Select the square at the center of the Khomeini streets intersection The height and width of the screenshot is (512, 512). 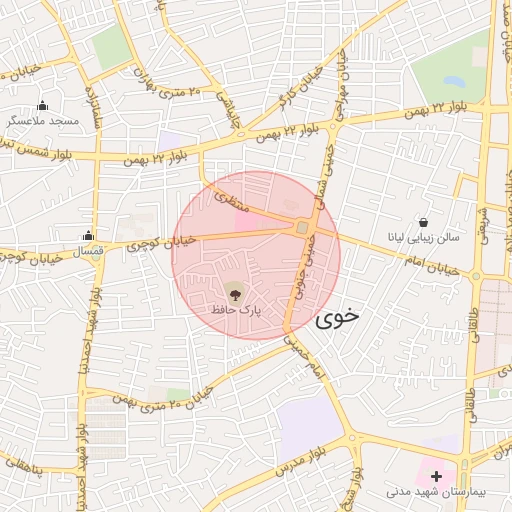(x=303, y=228)
